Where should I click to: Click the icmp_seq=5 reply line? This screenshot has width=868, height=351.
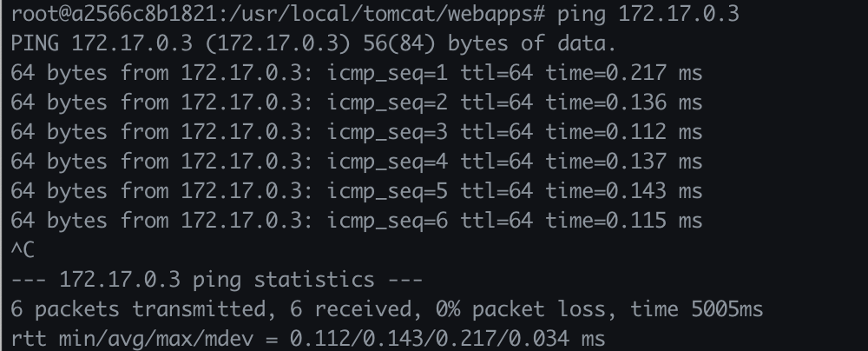[x=356, y=191]
